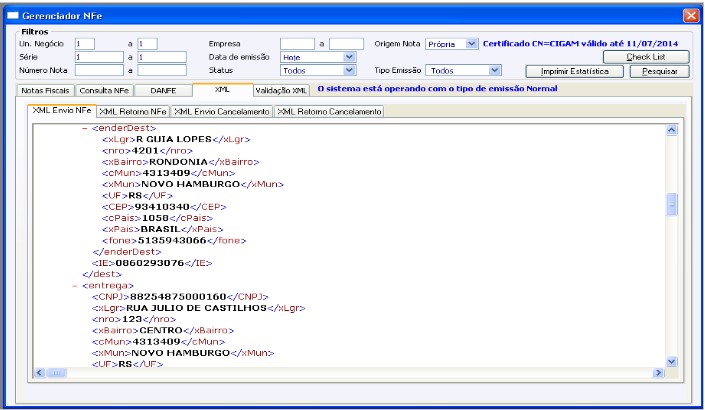Click the cPais value 1058
The width and height of the screenshot is (705, 410).
tap(155, 218)
